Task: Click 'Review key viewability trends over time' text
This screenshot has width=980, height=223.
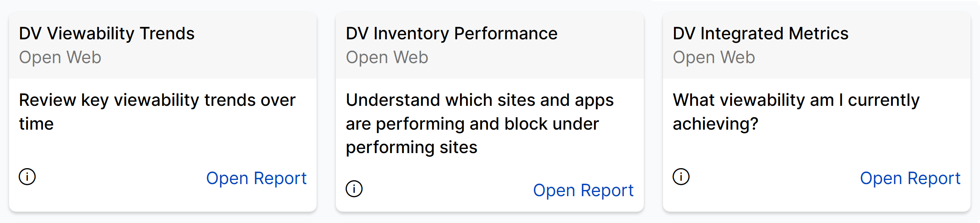Action: point(157,100)
